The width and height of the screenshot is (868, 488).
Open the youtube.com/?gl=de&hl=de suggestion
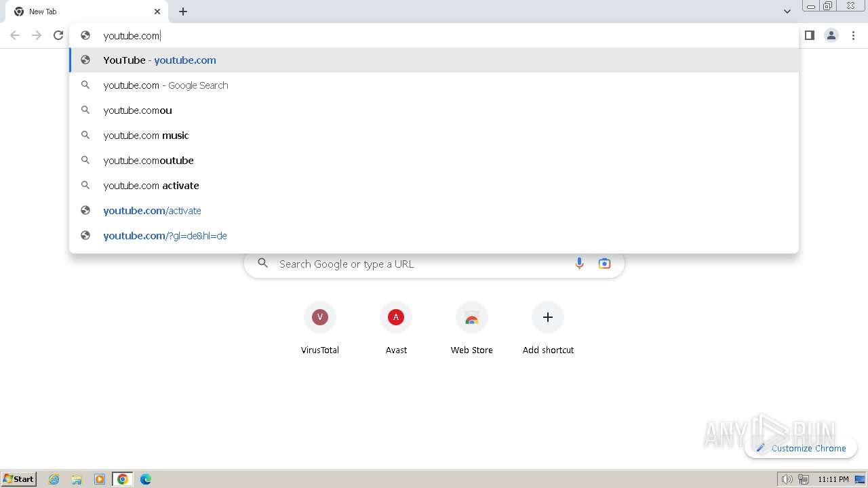pos(434,236)
